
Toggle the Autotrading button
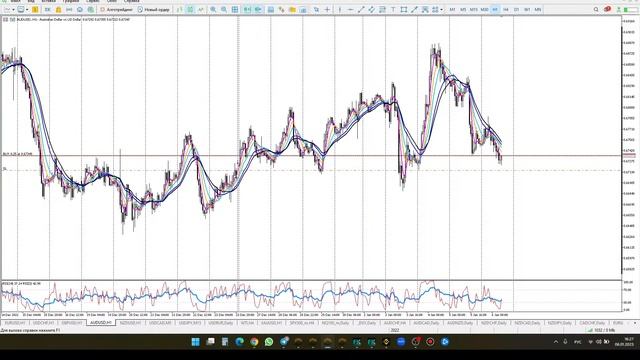coord(117,9)
